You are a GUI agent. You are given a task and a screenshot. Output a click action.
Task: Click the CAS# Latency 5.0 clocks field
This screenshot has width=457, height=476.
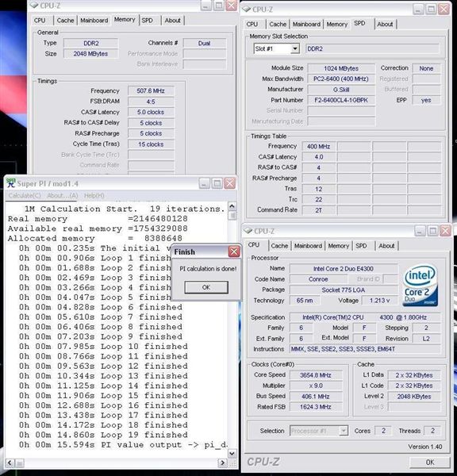pos(151,112)
